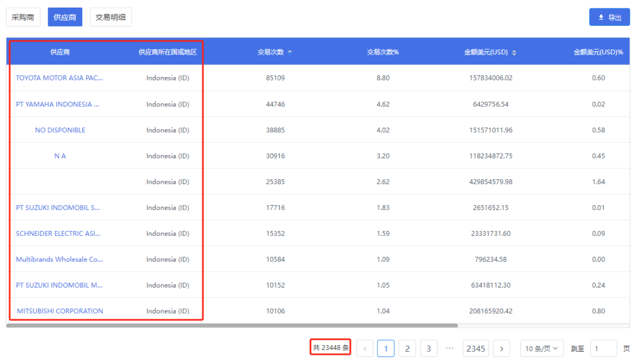This screenshot has width=635, height=364.
Task: Open Multibrands Wholesale Co... supplier link
Action: (x=59, y=259)
